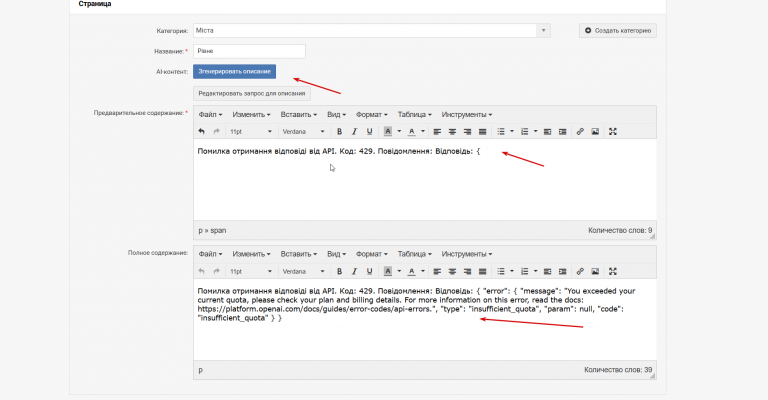
Task: Open font size dropdown in preliminary editor
Action: [x=251, y=132]
